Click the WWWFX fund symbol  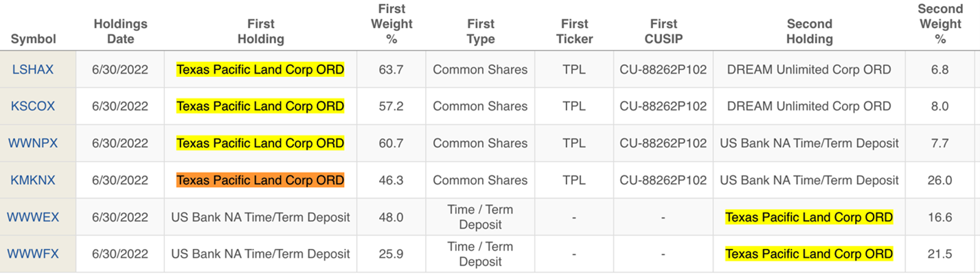click(33, 254)
